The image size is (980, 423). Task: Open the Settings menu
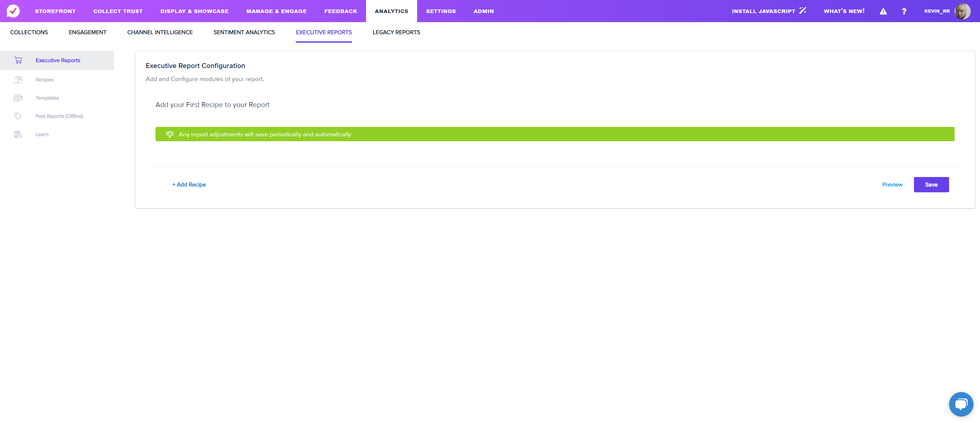(x=441, y=11)
